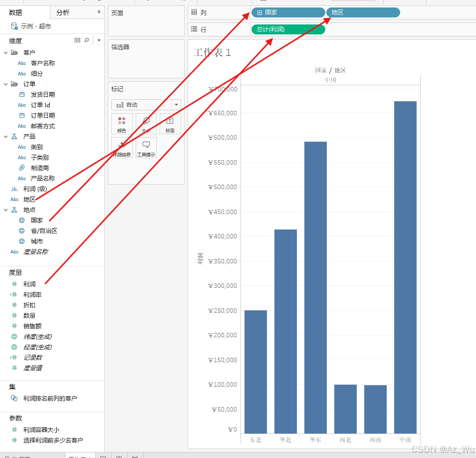Click the 国家 / 地区 header label
The image size is (476, 458).
pyautogui.click(x=330, y=70)
